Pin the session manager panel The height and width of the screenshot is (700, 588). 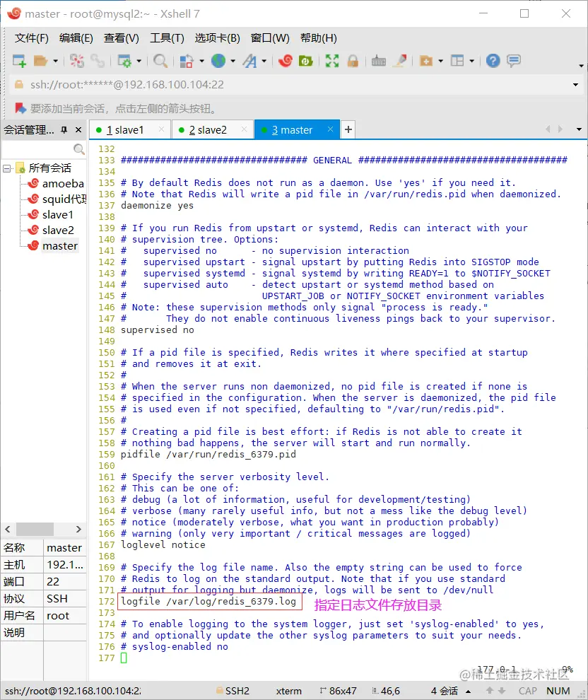(x=64, y=129)
